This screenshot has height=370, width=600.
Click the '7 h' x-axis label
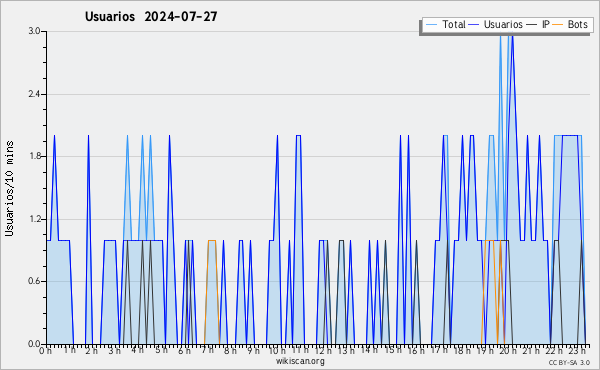(207, 350)
